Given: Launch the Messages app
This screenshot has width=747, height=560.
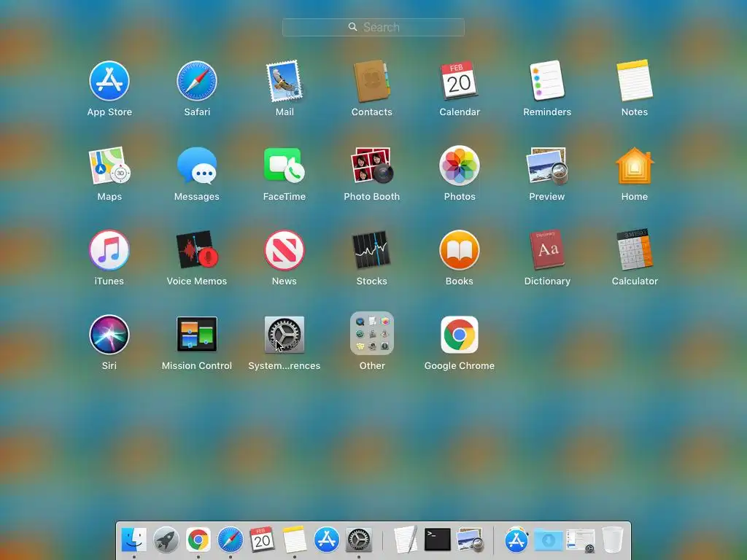Looking at the screenshot, I should click(x=197, y=166).
